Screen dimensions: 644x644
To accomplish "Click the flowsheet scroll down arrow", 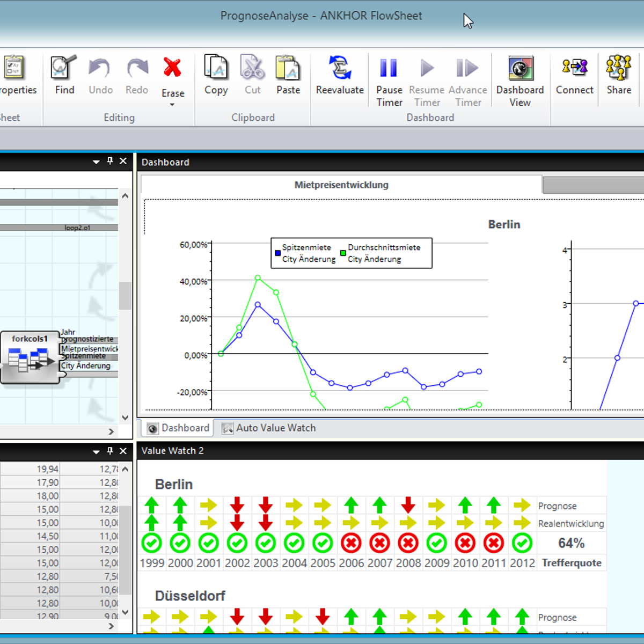I will pyautogui.click(x=125, y=418).
